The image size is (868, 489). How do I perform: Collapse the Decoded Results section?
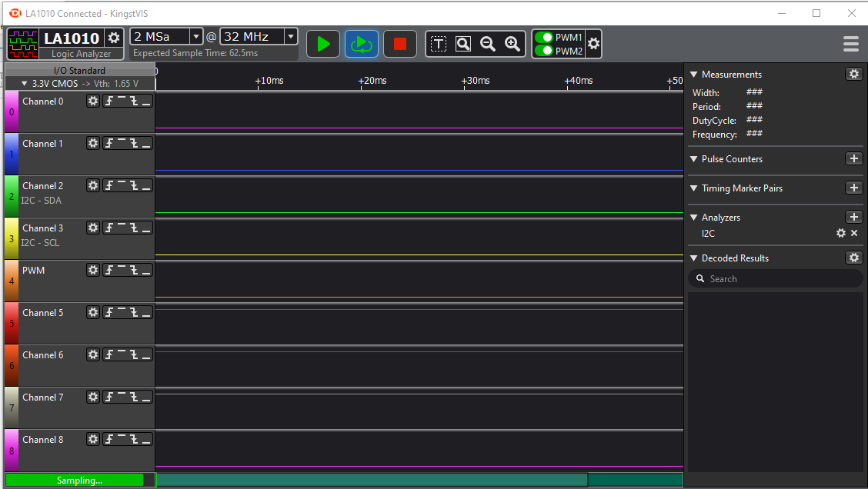693,258
